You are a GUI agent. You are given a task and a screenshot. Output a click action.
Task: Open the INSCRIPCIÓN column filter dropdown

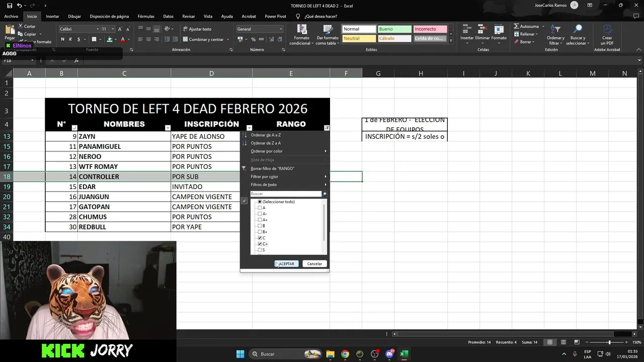pyautogui.click(x=249, y=128)
